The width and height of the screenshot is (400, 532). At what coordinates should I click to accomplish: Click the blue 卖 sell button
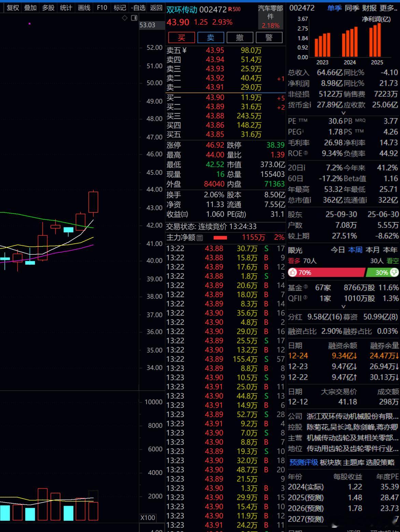tap(211, 38)
